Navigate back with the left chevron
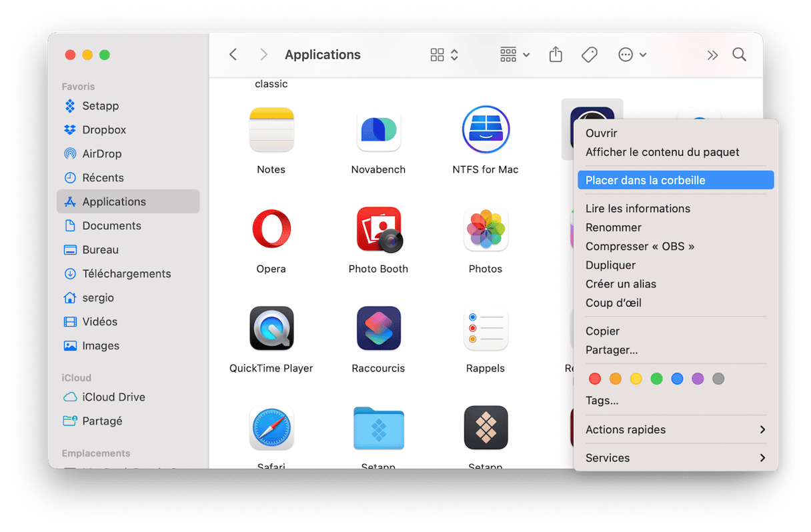Screen dimensions: 811x532 [x=233, y=55]
